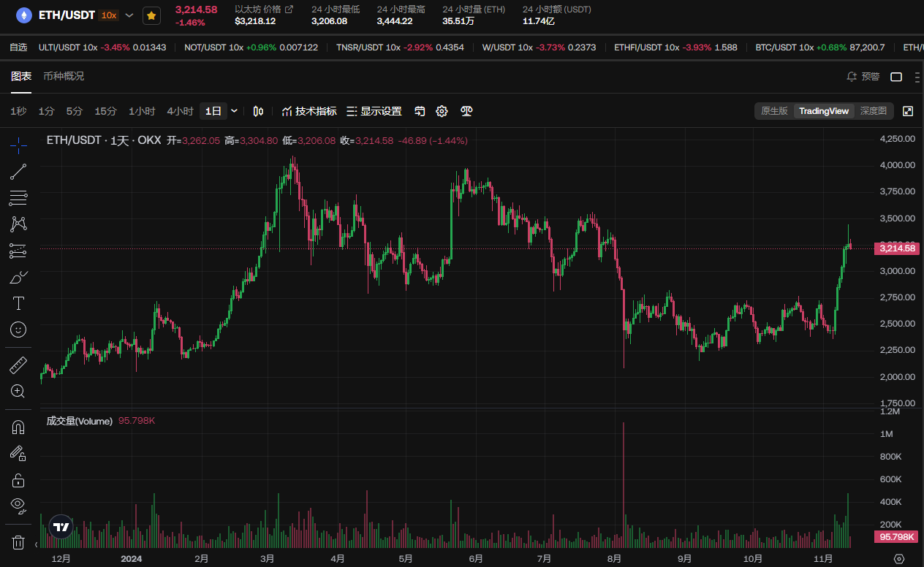
Task: Open the W/USDT ticker item
Action: pos(539,47)
